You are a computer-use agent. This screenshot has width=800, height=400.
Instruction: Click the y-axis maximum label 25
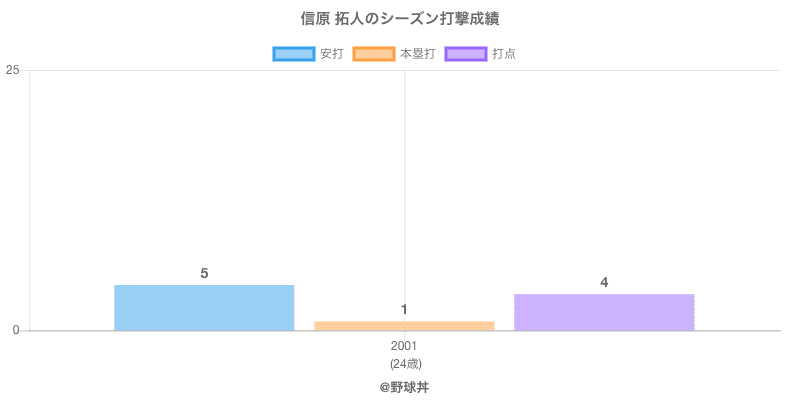click(12, 70)
